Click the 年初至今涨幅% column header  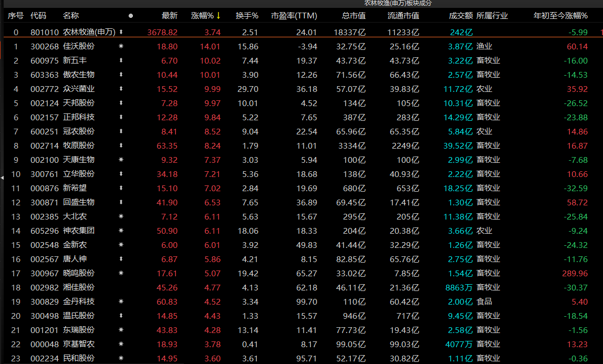[560, 16]
